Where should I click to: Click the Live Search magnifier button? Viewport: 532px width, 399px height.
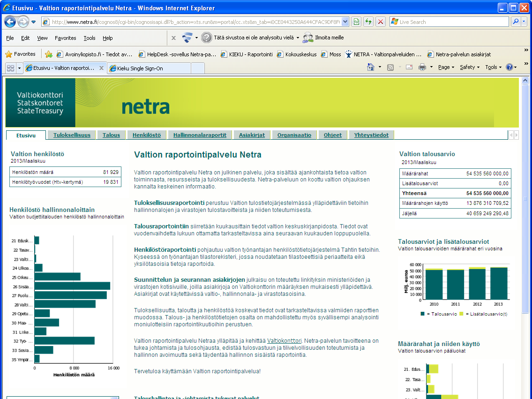516,22
